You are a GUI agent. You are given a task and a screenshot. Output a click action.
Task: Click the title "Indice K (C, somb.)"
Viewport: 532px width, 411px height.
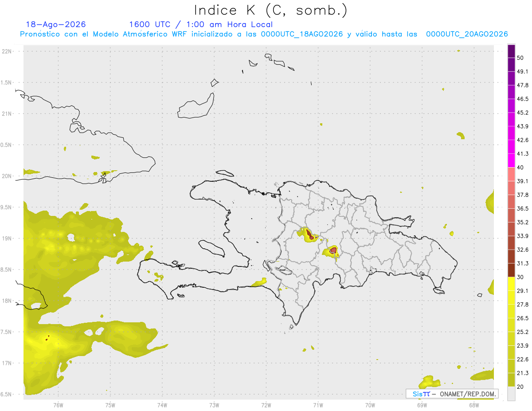(270, 10)
